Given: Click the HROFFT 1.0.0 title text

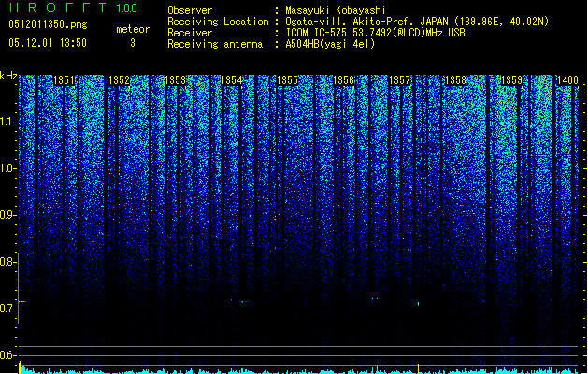Looking at the screenshot, I should click(73, 7).
